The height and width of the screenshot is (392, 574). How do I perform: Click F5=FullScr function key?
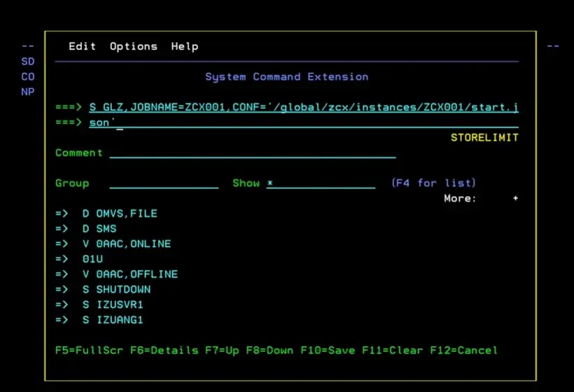coord(90,351)
